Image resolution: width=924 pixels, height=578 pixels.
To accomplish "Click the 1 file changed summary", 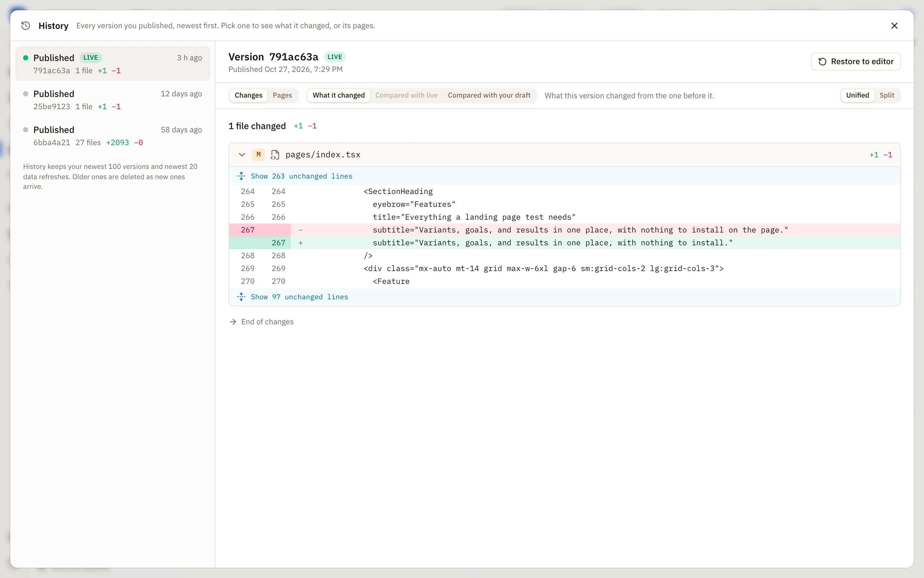I will click(x=257, y=126).
